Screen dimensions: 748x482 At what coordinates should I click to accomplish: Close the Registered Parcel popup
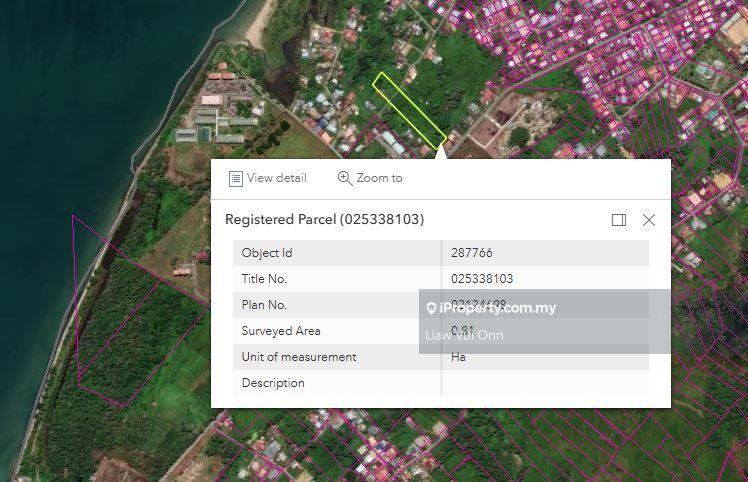649,220
